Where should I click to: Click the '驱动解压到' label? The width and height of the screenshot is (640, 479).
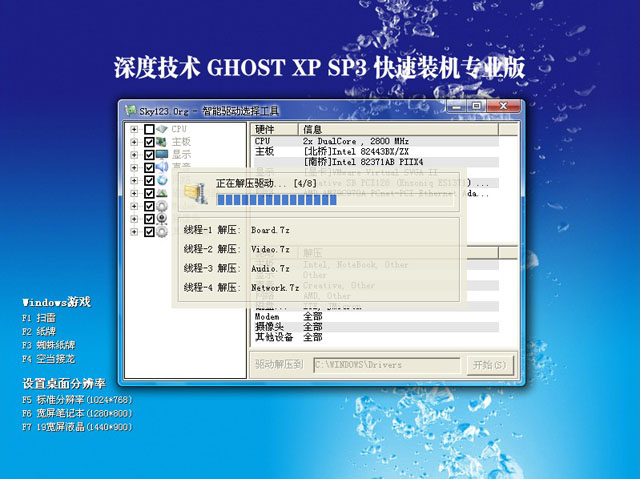point(279,364)
